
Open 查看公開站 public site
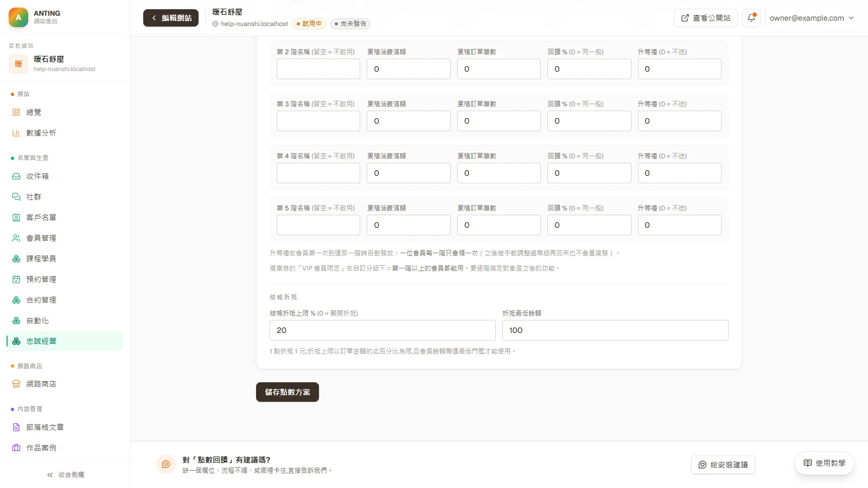pos(706,18)
